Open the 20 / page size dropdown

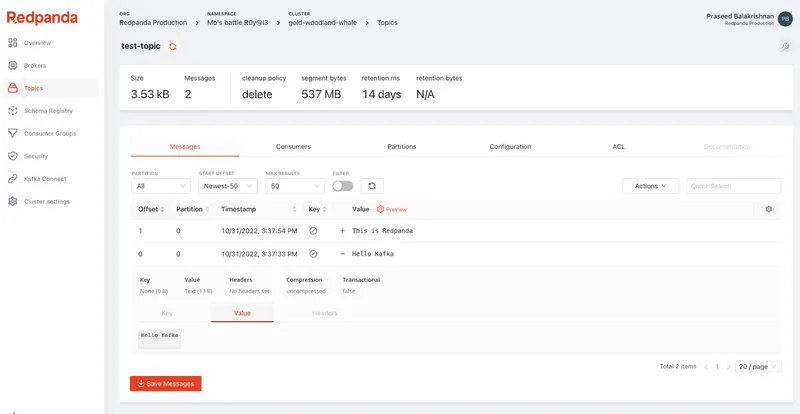click(758, 367)
